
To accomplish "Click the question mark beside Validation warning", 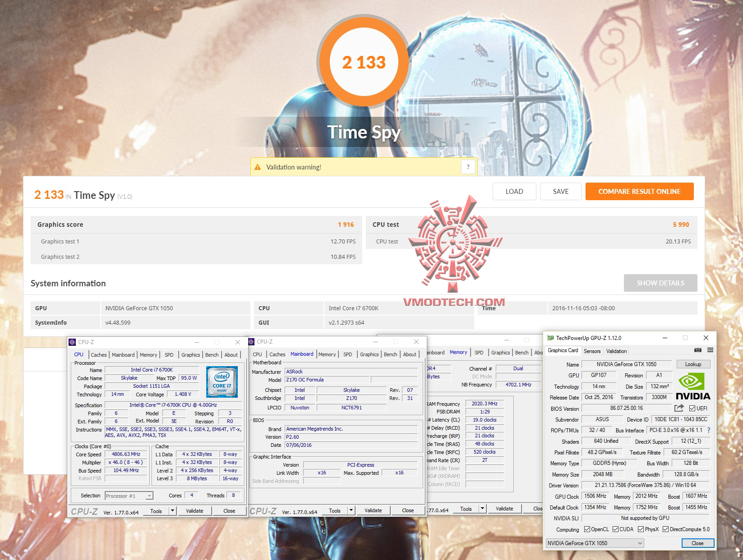I will pos(468,167).
